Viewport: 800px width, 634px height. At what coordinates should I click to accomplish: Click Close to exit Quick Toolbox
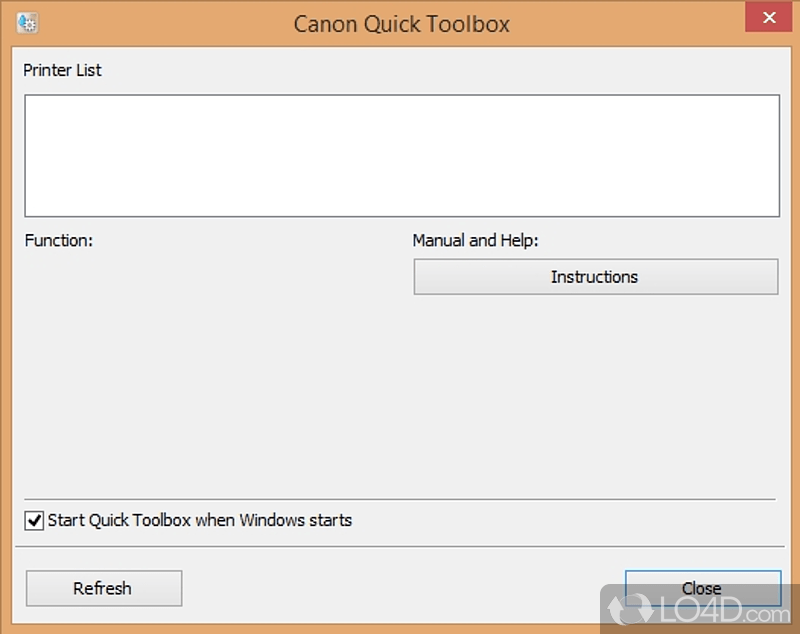click(702, 588)
